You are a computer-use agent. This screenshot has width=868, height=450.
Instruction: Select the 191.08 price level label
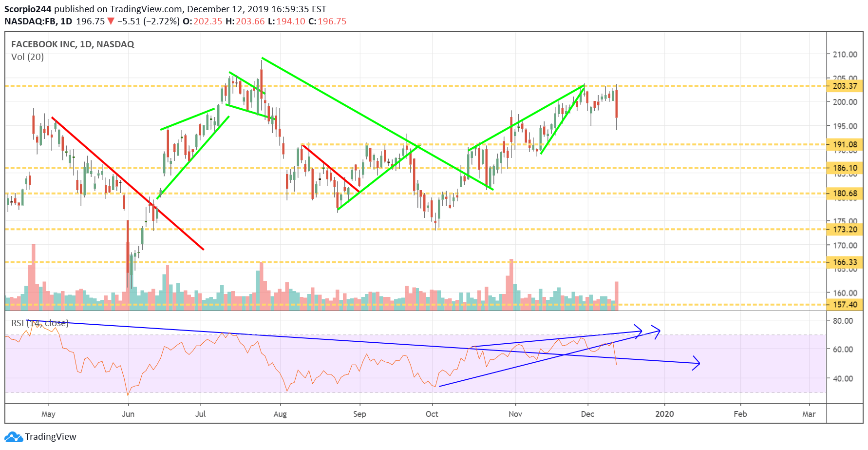(x=845, y=144)
